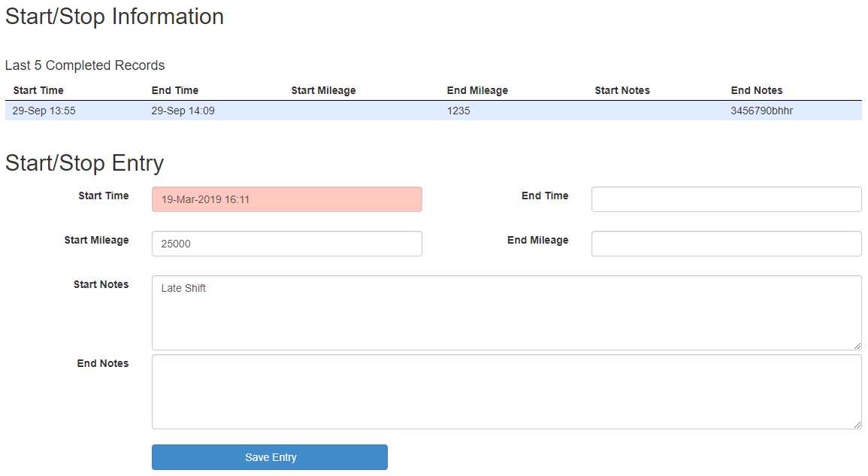
Task: Click the End Time column header in records table
Action: [175, 90]
